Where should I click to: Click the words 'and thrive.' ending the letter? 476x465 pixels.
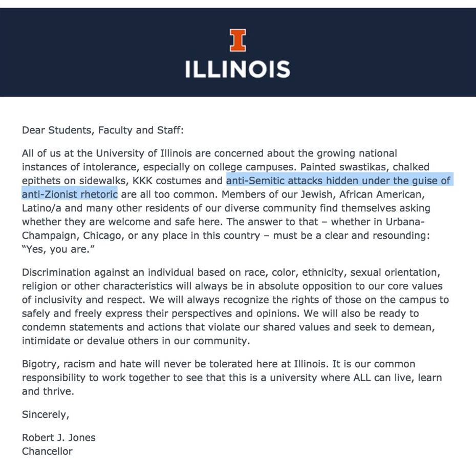tap(48, 392)
